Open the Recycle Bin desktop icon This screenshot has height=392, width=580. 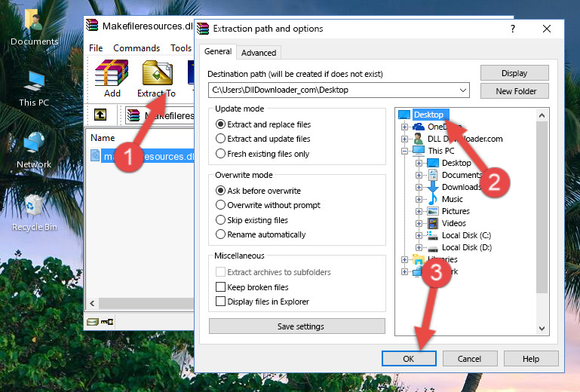(x=34, y=212)
